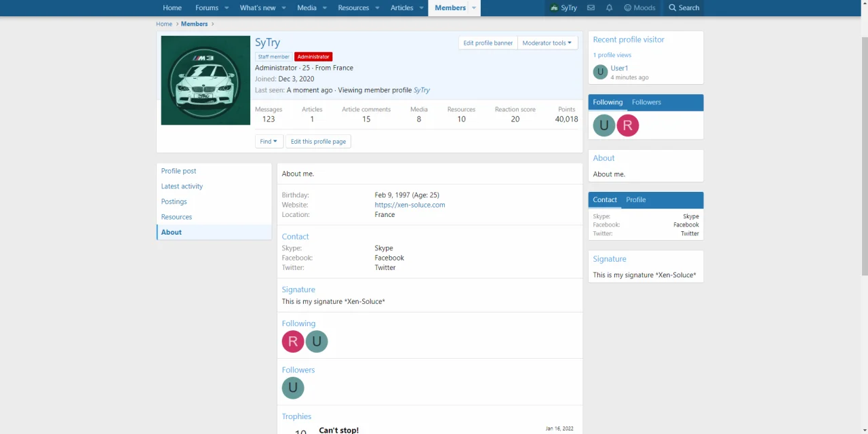Click the Moods smiley icon

click(x=628, y=8)
